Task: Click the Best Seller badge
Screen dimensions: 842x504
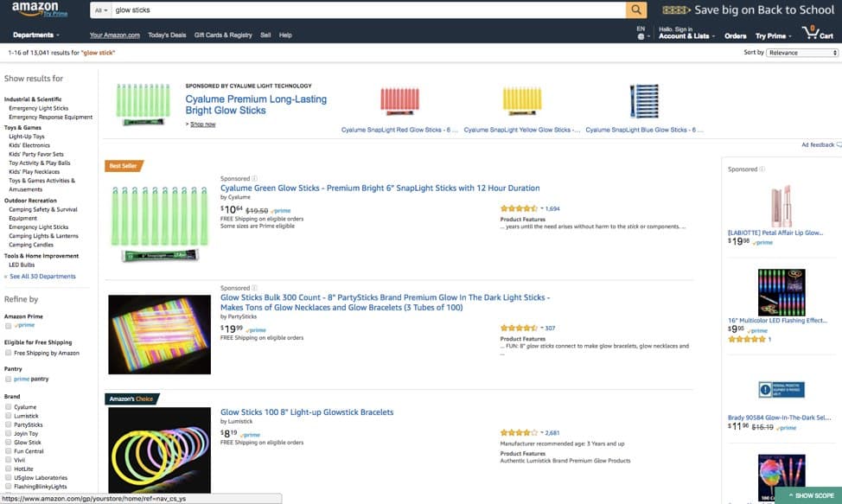Action: [x=124, y=166]
